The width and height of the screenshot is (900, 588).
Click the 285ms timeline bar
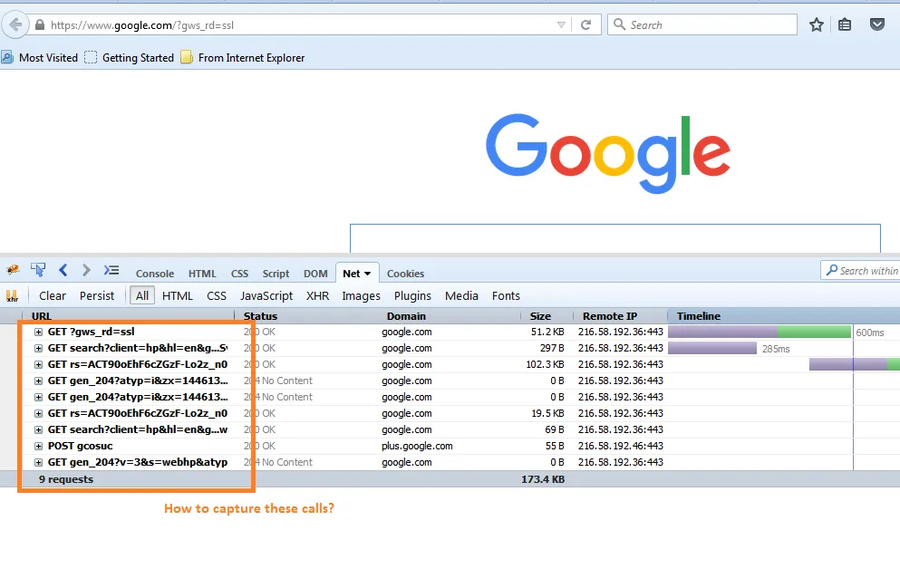coord(712,348)
